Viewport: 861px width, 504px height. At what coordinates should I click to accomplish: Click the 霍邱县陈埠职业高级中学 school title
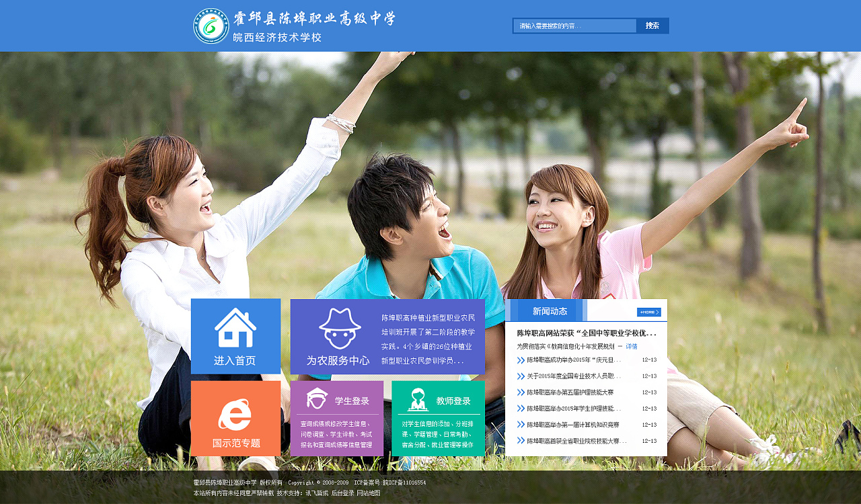click(x=315, y=18)
